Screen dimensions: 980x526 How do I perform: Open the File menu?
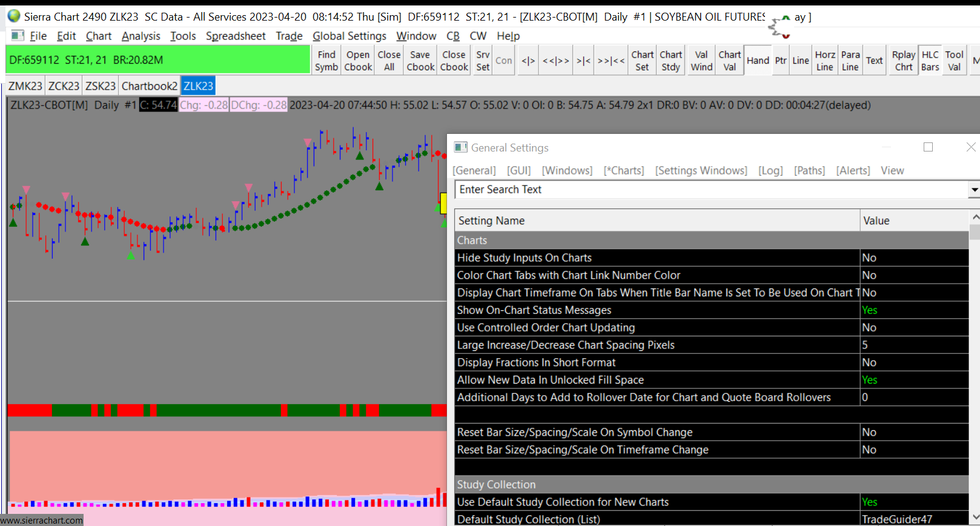38,36
